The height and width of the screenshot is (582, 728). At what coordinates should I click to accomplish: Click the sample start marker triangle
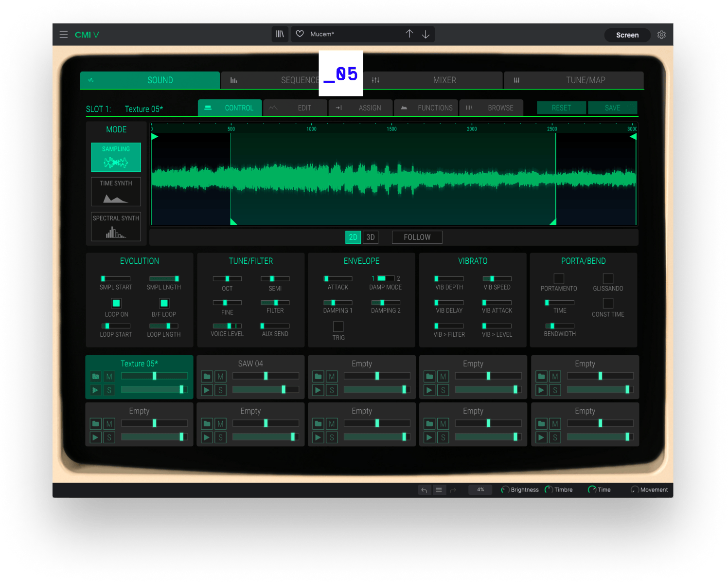pos(155,137)
